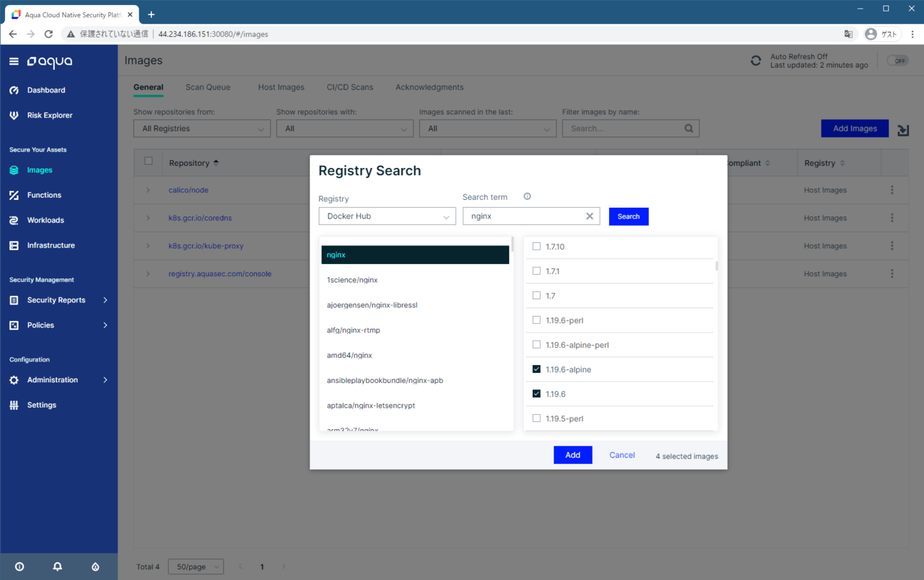Image resolution: width=924 pixels, height=580 pixels.
Task: Switch to the Host Images tab
Action: (x=281, y=87)
